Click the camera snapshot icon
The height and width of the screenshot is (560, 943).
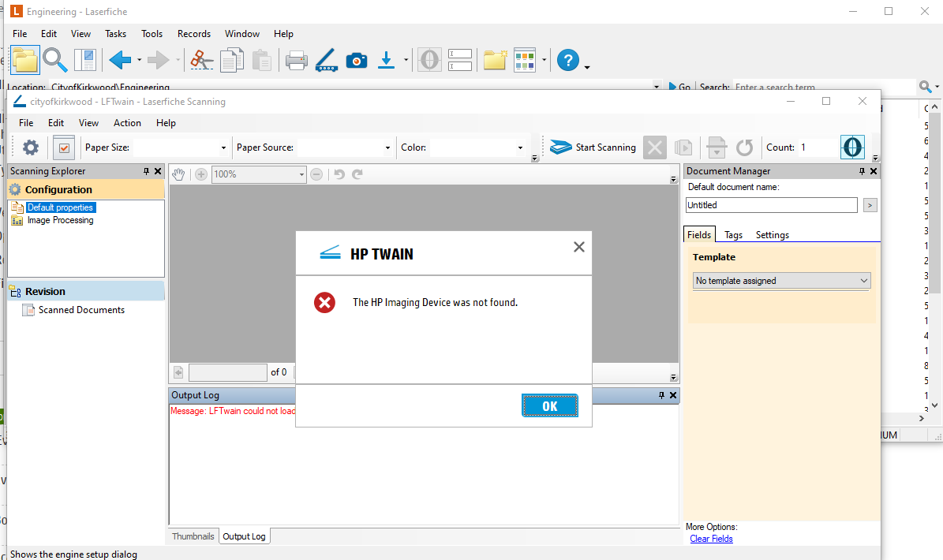357,60
